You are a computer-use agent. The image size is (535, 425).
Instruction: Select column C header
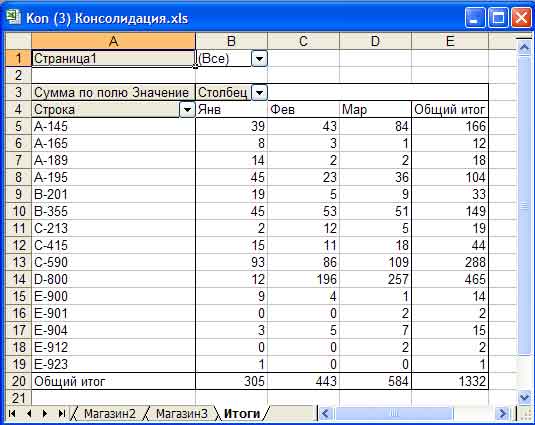[303, 41]
